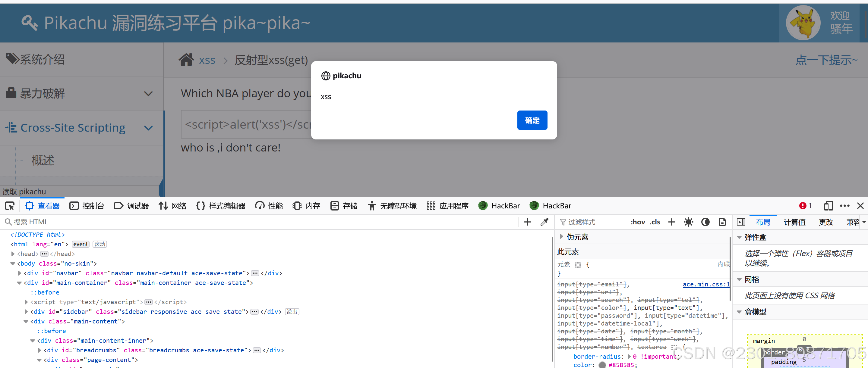Open the ace.min.css:1 stylesheet link
The image size is (868, 368).
coord(705,284)
